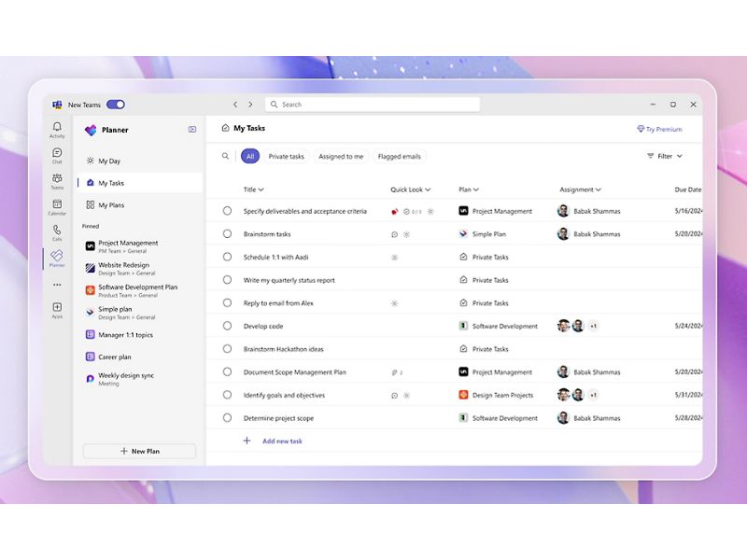The height and width of the screenshot is (560, 747).
Task: Click the search magnifier beside All filter
Action: [x=225, y=156]
